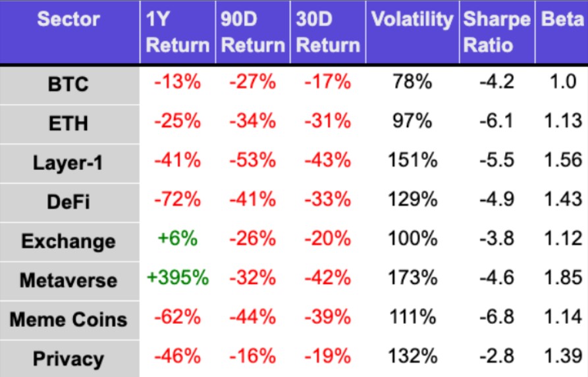
Task: Click the ETH sector row label
Action: (68, 123)
